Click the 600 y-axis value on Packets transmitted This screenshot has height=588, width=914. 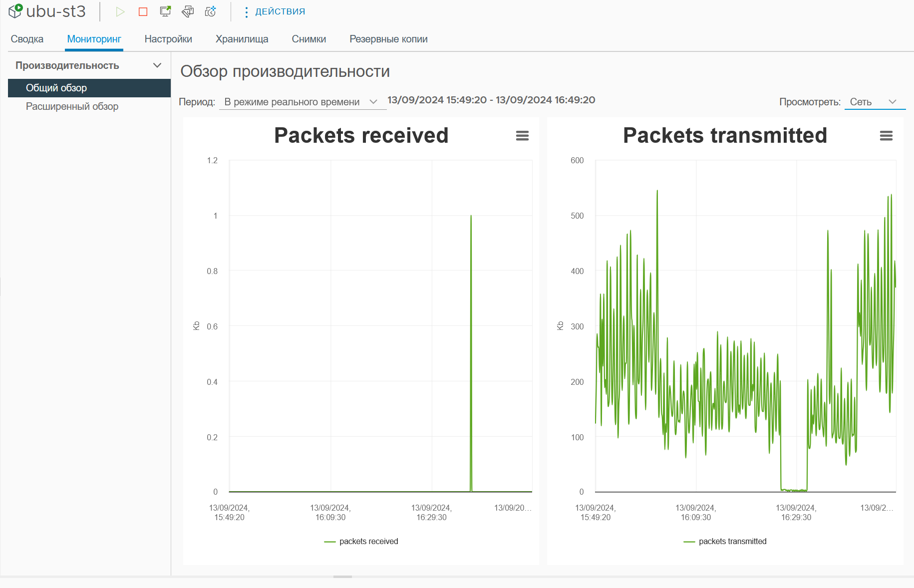(x=577, y=160)
